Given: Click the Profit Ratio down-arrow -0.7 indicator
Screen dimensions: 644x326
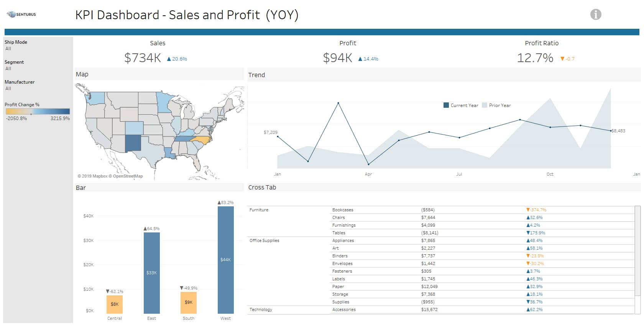Looking at the screenshot, I should pos(567,59).
